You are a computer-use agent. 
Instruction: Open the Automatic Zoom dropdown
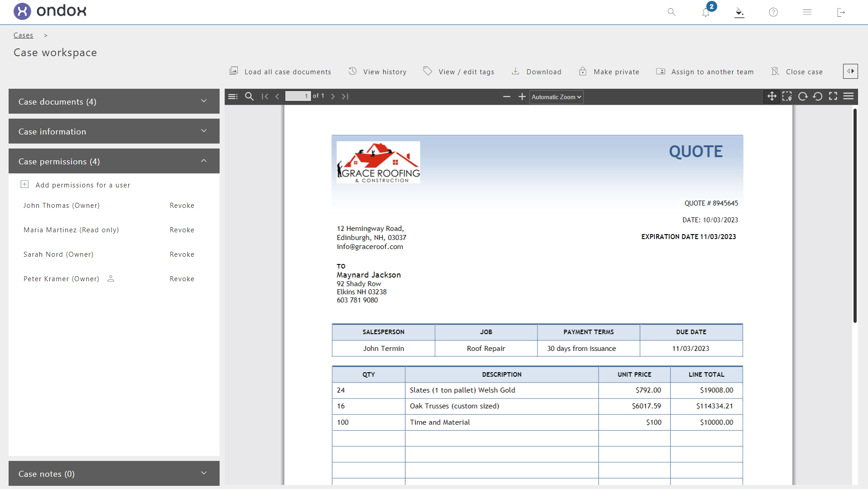pos(556,97)
